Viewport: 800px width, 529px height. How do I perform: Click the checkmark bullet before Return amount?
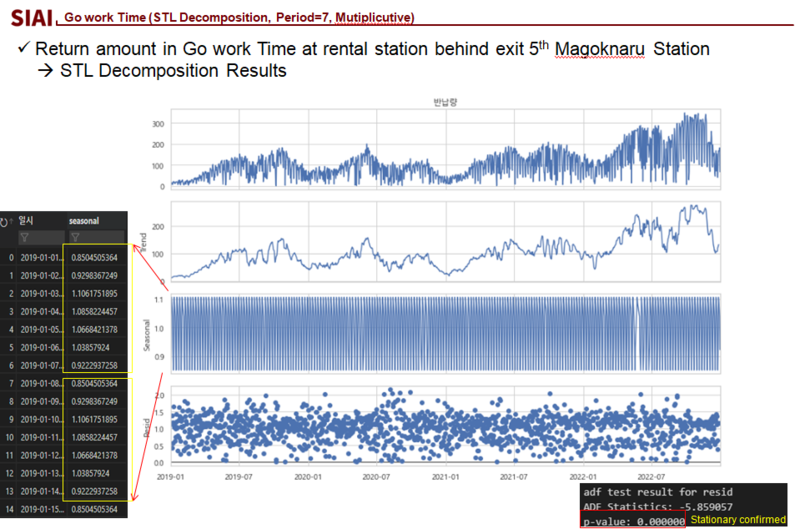(x=23, y=49)
